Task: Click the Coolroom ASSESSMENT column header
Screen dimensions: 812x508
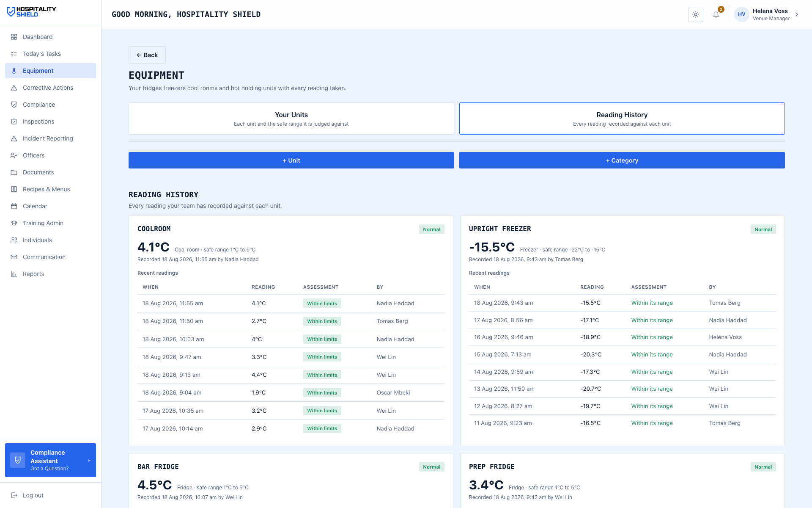Action: point(321,287)
